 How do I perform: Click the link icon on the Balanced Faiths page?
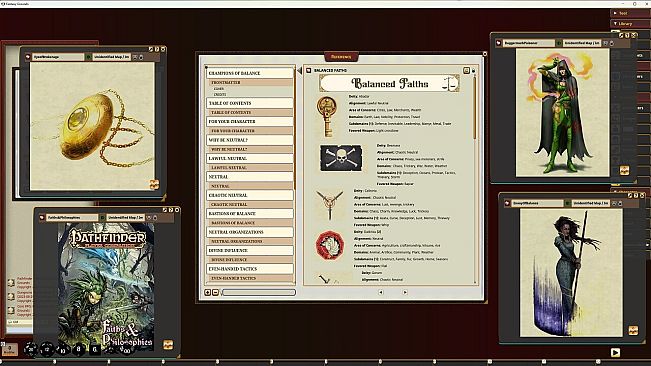[308, 71]
